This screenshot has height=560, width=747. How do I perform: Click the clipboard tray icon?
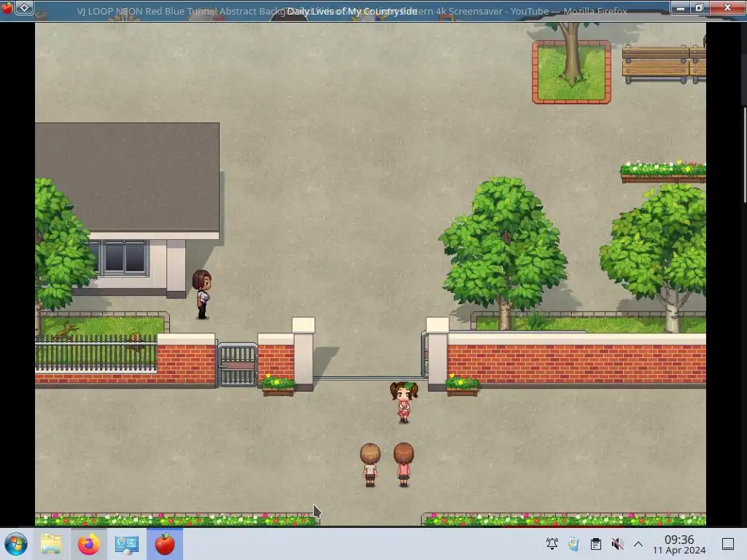tap(595, 544)
